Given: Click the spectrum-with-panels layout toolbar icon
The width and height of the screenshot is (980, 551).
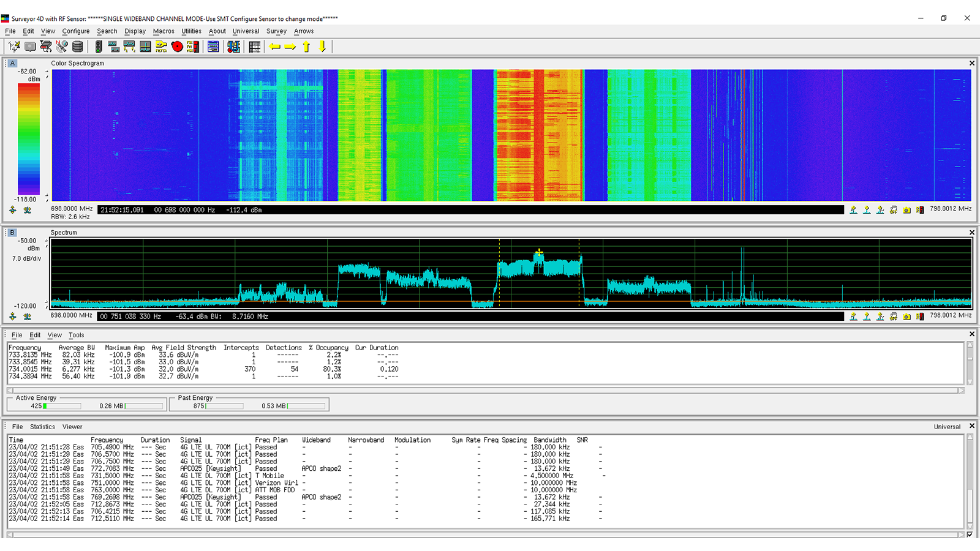Looking at the screenshot, I should pyautogui.click(x=113, y=47).
